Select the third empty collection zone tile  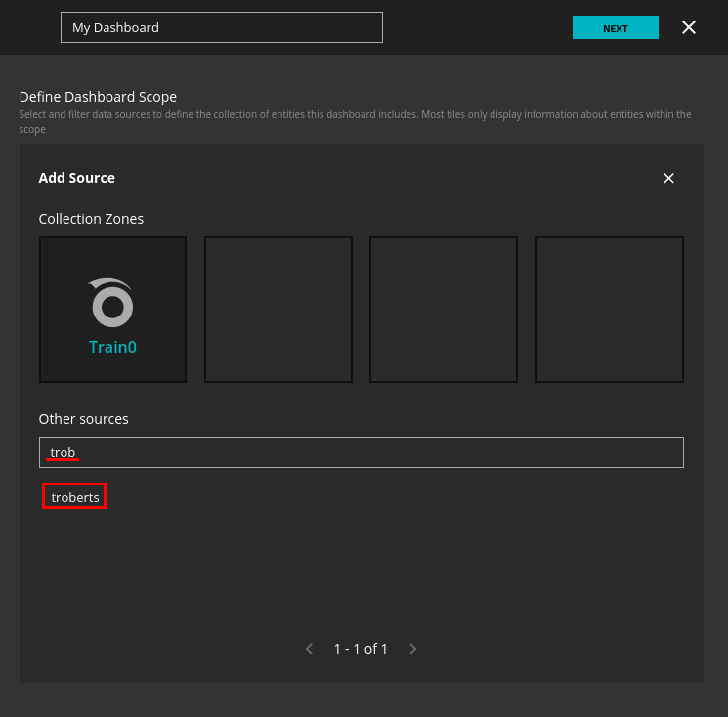click(x=444, y=310)
